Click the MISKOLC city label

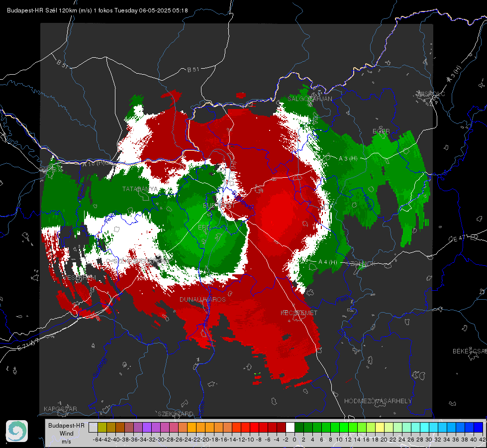(431, 94)
